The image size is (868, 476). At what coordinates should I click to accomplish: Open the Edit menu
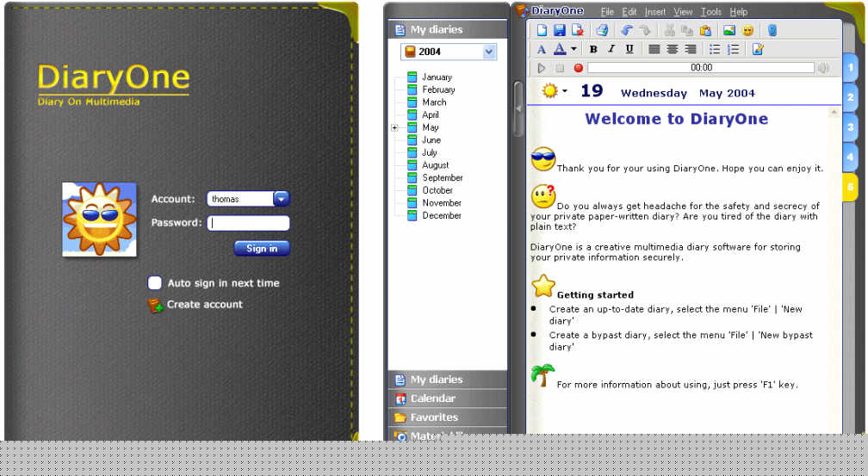[629, 12]
